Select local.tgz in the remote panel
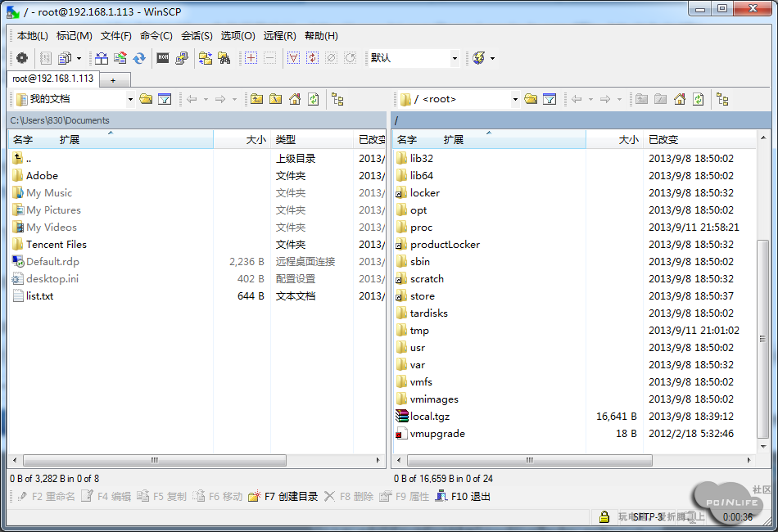This screenshot has width=778, height=532. click(x=430, y=417)
